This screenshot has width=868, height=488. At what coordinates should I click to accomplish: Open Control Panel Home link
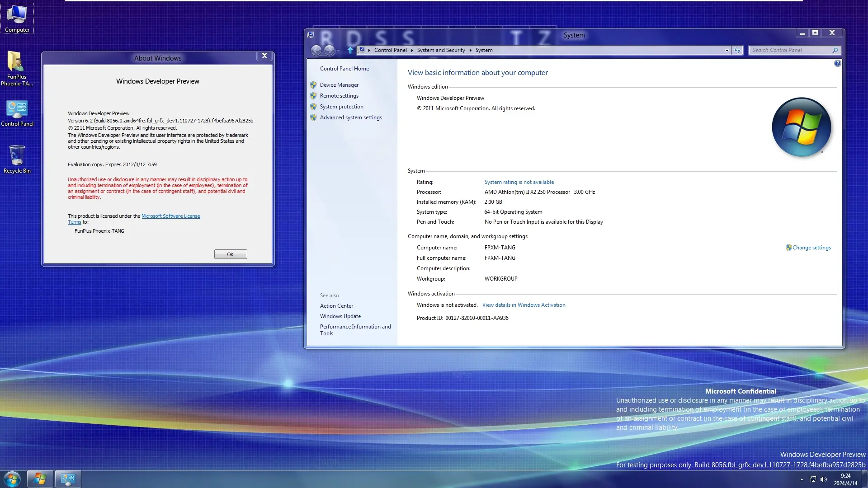[x=344, y=69]
